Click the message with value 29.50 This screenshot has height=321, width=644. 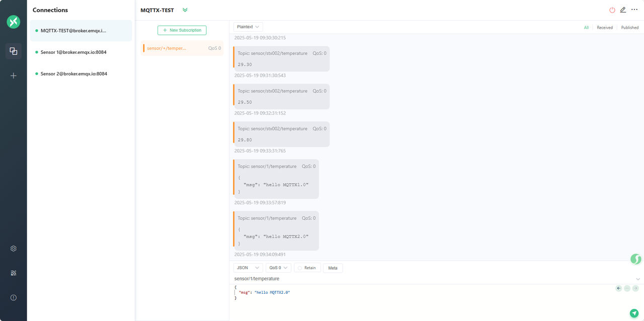point(281,97)
